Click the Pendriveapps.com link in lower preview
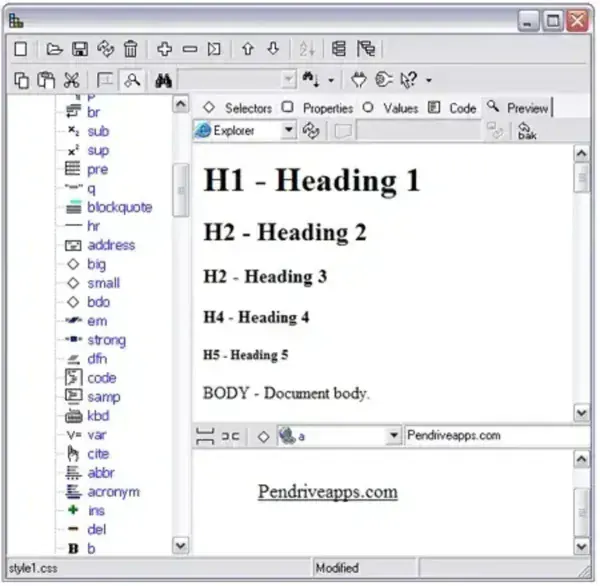600x586 pixels. point(328,492)
